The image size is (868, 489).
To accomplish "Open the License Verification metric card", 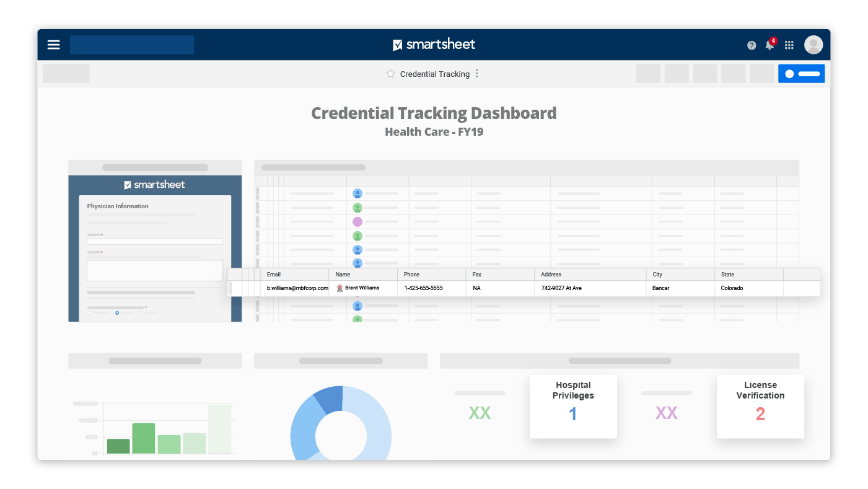I will [760, 406].
